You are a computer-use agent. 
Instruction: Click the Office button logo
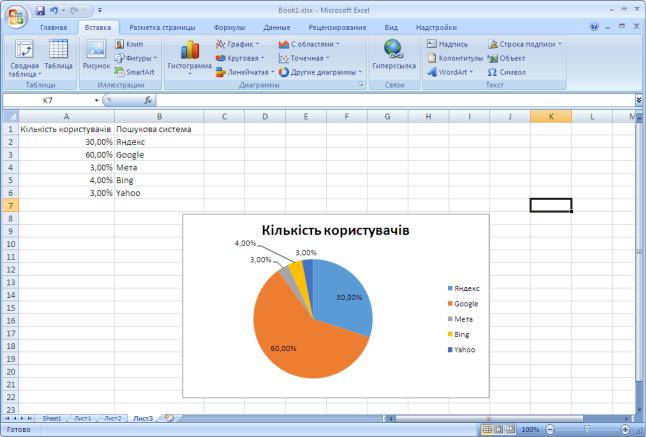pos(16,16)
